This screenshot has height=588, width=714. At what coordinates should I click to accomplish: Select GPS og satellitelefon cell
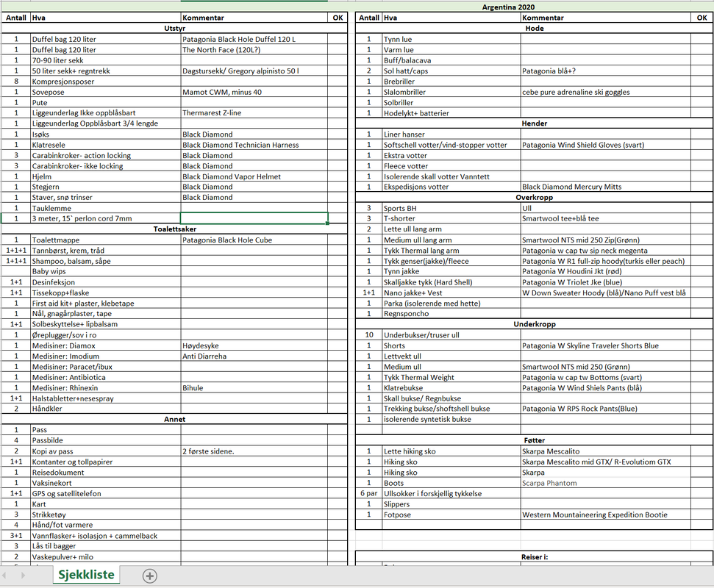pyautogui.click(x=106, y=493)
